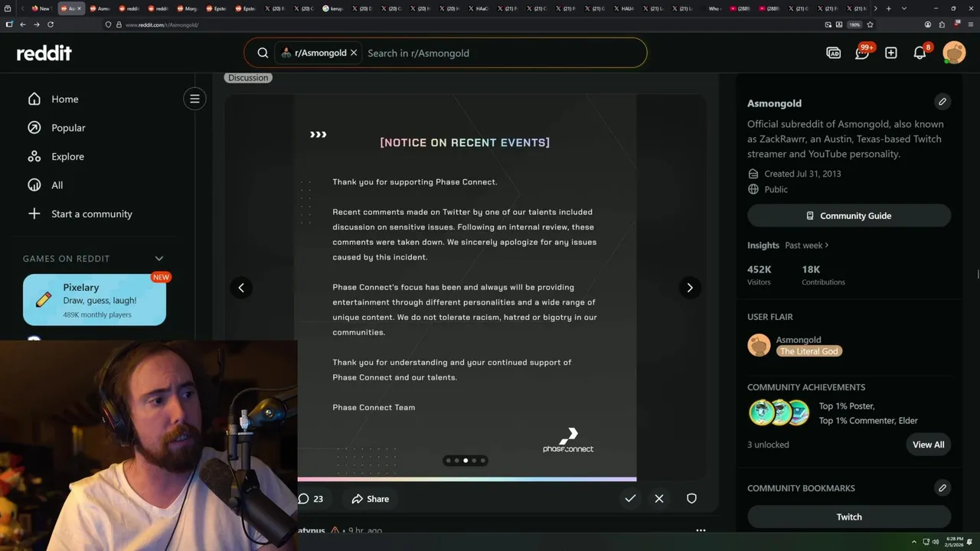Open the next post's three-dot menu
This screenshot has width=980, height=551.
point(701,530)
